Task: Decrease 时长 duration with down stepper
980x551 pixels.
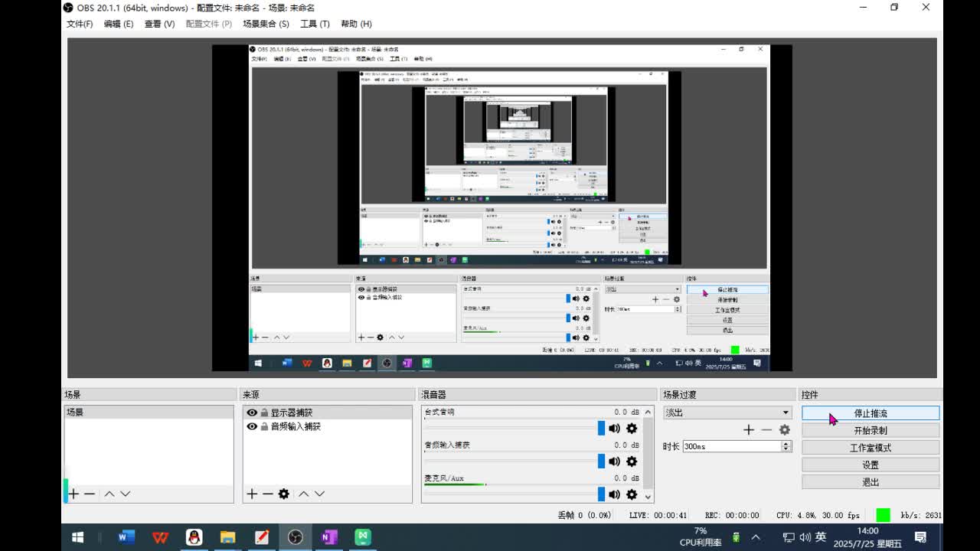Action: 786,449
